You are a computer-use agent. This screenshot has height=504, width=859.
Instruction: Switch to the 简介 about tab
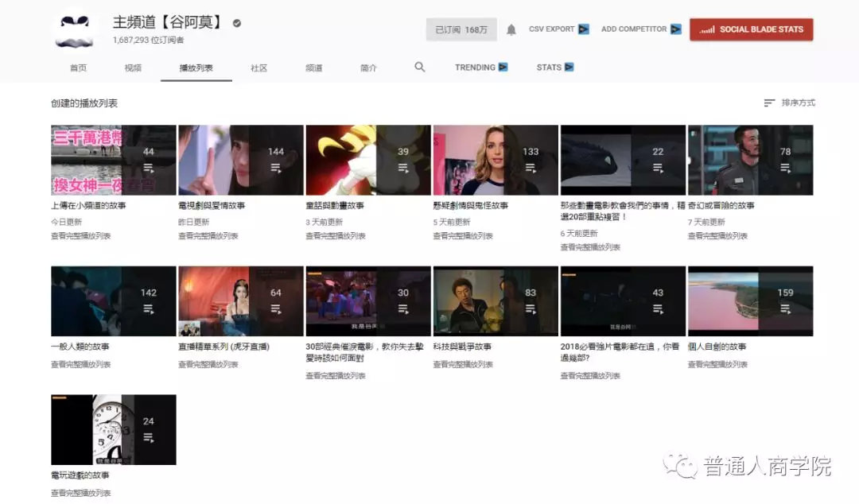(369, 68)
